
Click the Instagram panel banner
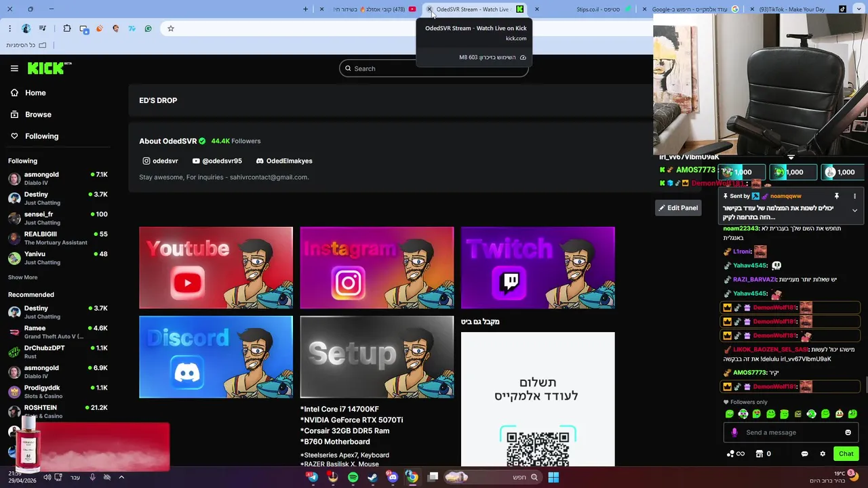(x=377, y=268)
